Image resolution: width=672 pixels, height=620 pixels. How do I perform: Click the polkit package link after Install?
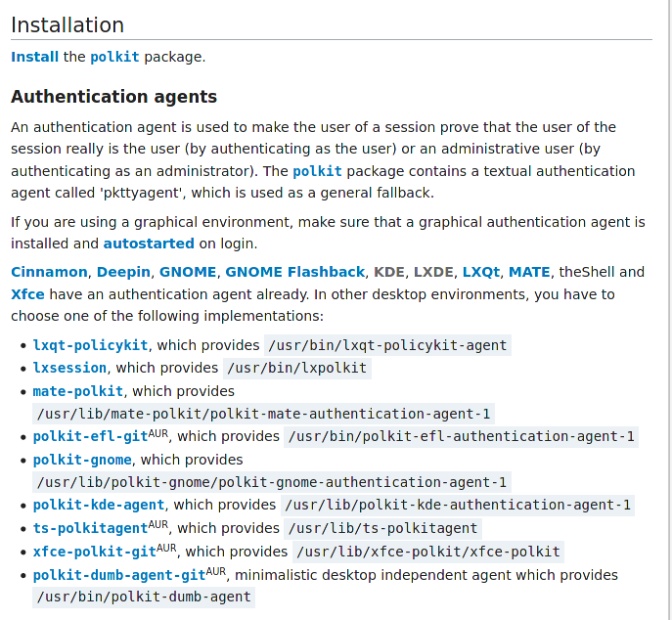114,57
